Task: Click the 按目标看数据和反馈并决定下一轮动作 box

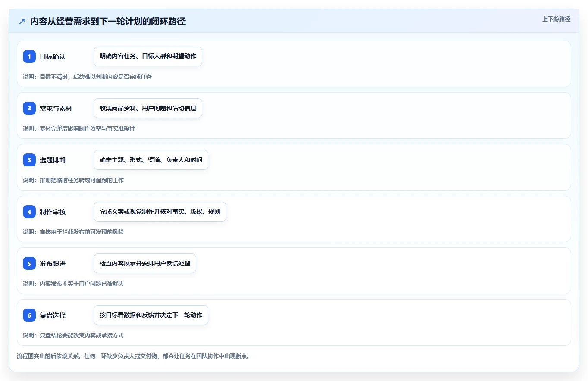Action: [x=151, y=315]
